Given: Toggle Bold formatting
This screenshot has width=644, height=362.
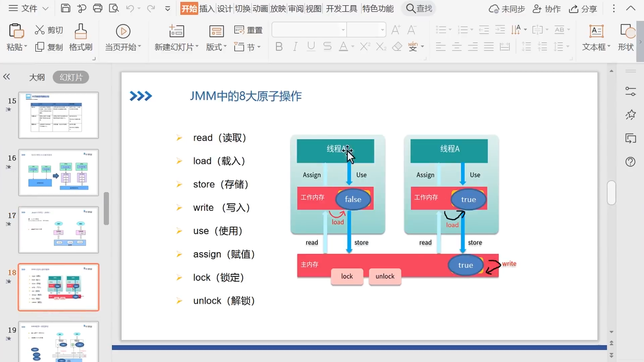Looking at the screenshot, I should click(x=279, y=47).
